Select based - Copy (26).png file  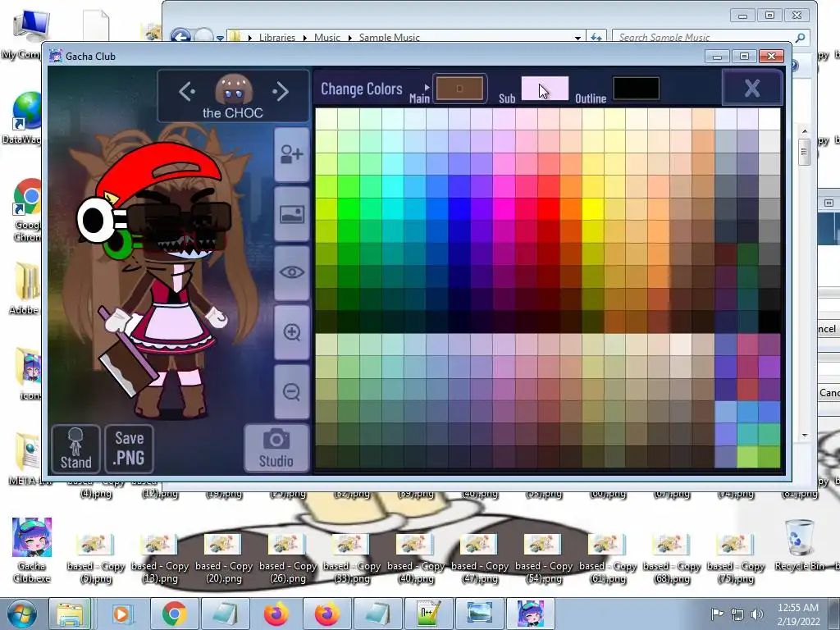(x=288, y=558)
